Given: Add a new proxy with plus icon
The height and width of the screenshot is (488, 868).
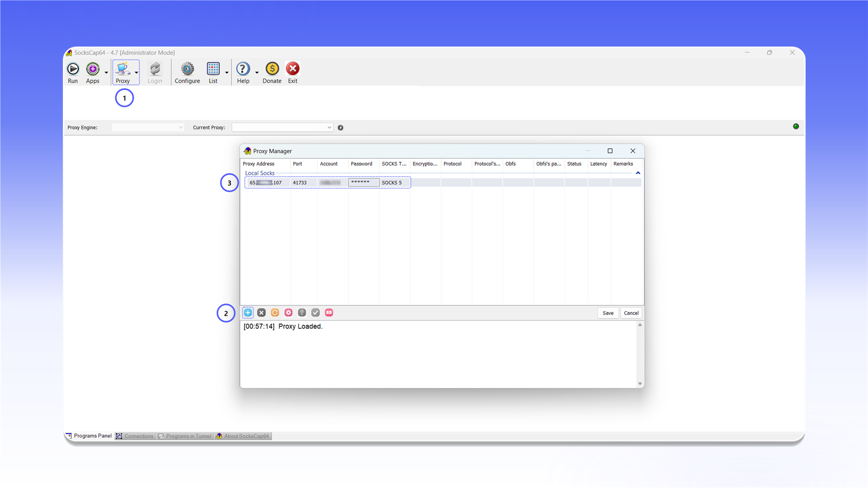Looking at the screenshot, I should tap(248, 313).
